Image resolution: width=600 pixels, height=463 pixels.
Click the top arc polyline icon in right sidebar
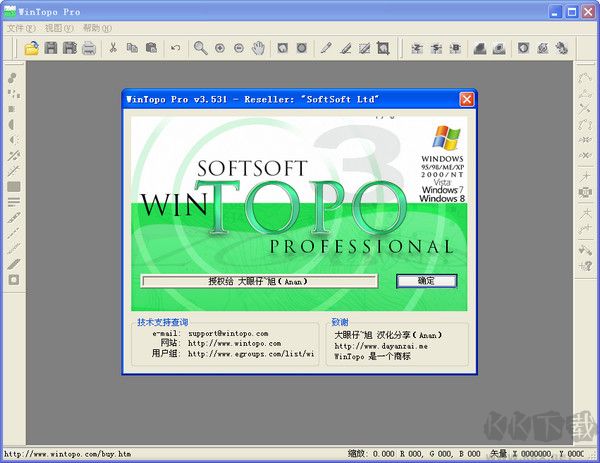(585, 78)
